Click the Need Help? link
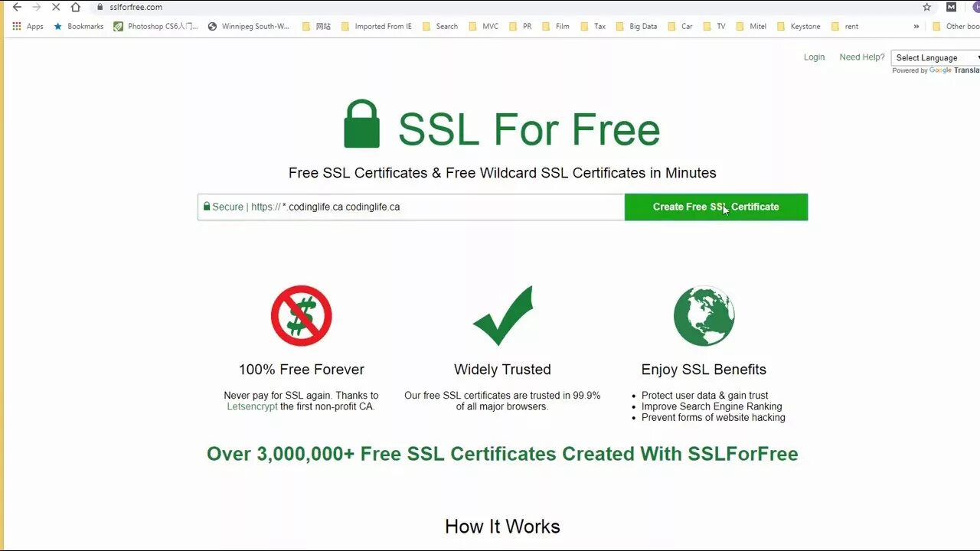980x551 pixels. [x=862, y=57]
